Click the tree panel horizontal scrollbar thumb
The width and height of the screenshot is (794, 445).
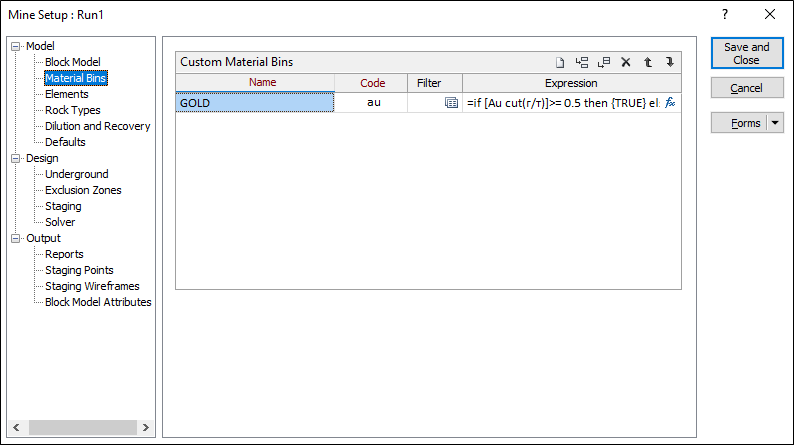coord(83,427)
